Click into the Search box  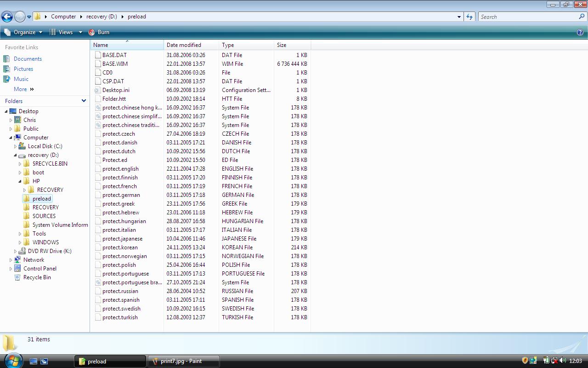coord(528,17)
